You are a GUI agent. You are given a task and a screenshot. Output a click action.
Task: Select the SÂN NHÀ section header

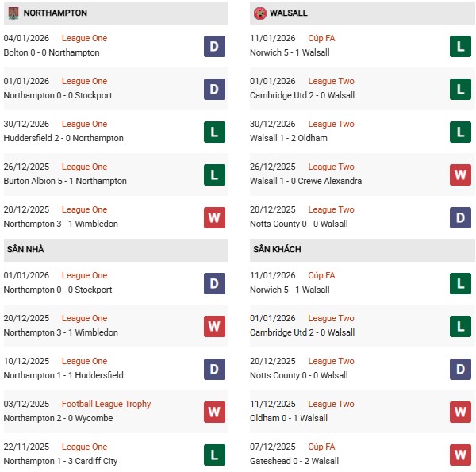[26, 250]
